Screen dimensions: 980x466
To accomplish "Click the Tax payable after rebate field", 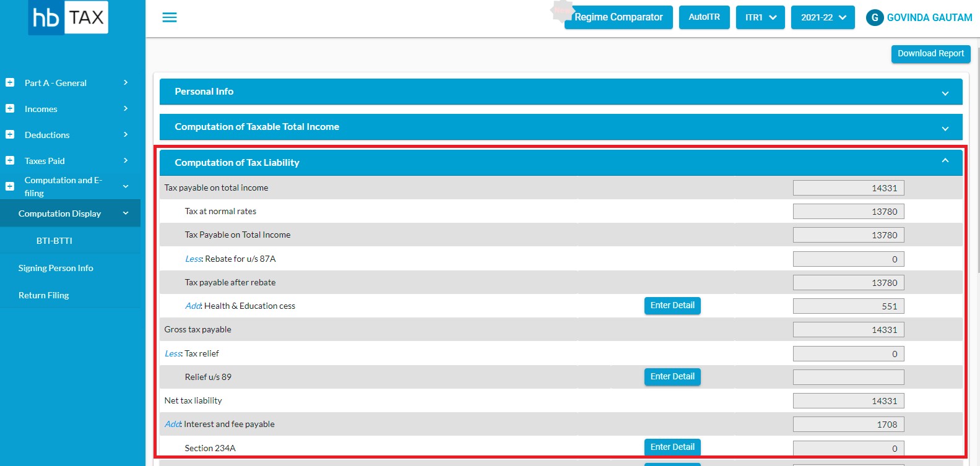I will (x=849, y=283).
